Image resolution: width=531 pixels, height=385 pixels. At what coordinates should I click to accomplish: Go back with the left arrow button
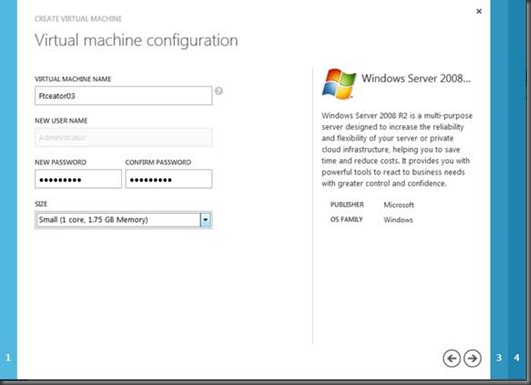pyautogui.click(x=451, y=358)
